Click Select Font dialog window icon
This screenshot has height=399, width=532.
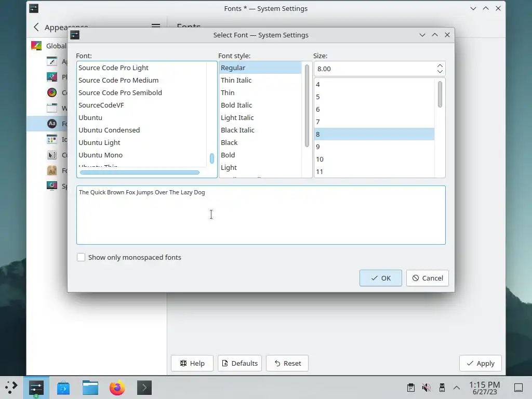(75, 35)
